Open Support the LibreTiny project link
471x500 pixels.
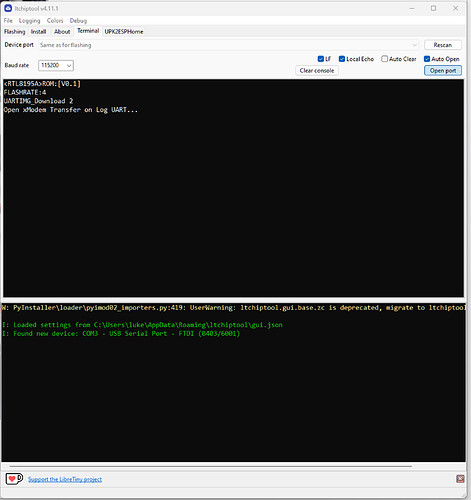pyautogui.click(x=65, y=479)
